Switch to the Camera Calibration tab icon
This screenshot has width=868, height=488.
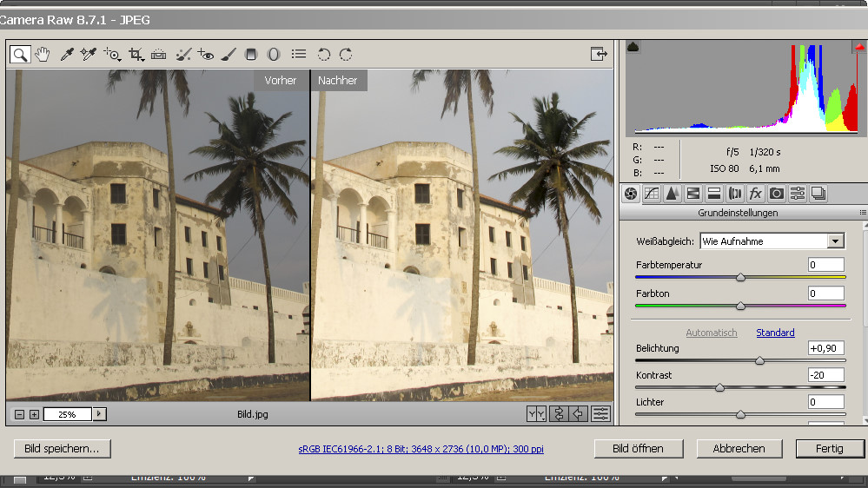(x=777, y=194)
